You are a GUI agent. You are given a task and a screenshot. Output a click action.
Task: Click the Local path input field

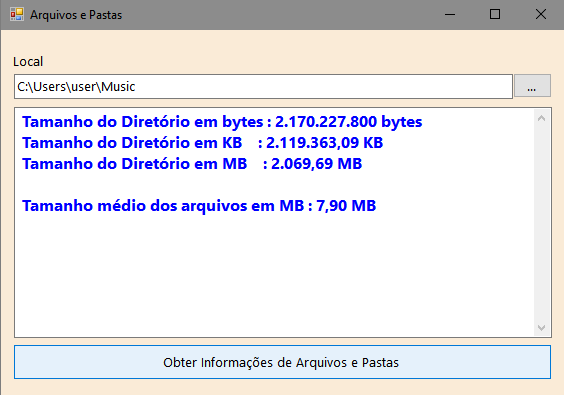[x=263, y=86]
